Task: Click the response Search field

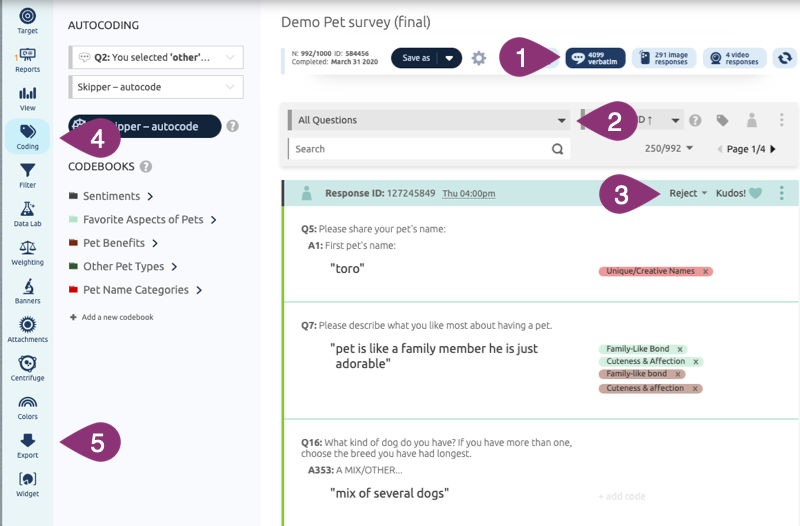Action: point(420,149)
